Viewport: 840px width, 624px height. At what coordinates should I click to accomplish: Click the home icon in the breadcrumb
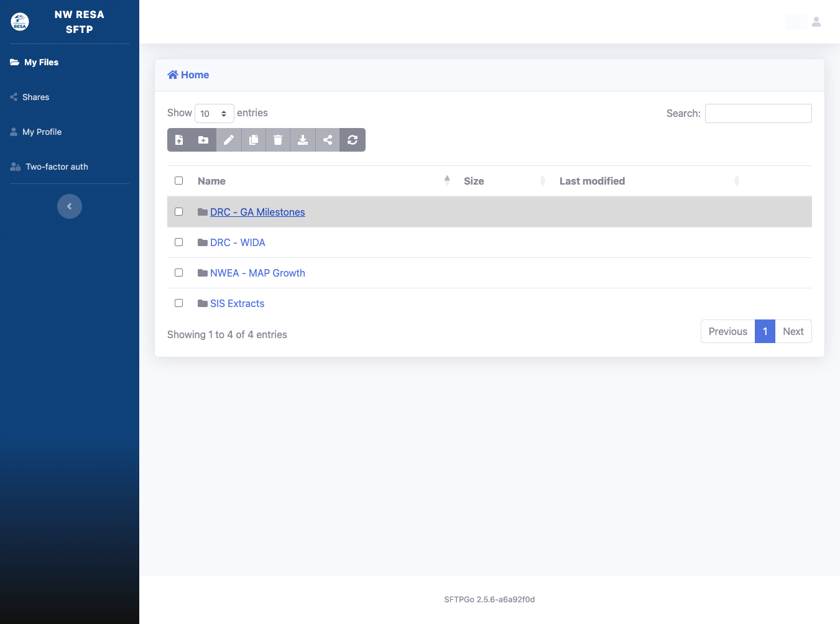click(x=173, y=75)
